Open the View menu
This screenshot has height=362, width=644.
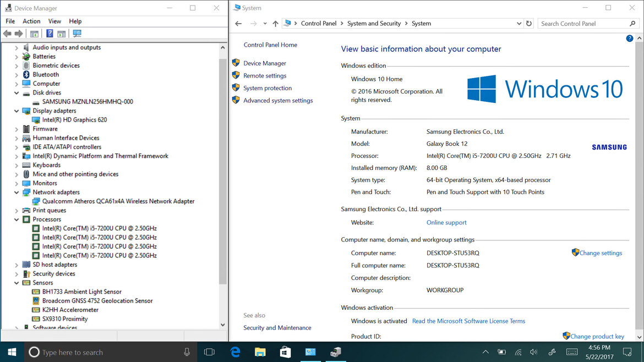coord(54,21)
